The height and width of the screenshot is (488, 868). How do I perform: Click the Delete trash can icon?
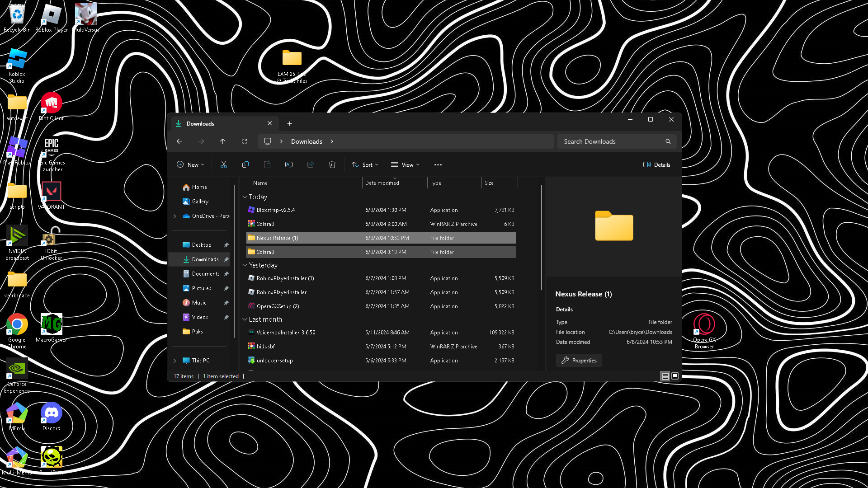[332, 165]
